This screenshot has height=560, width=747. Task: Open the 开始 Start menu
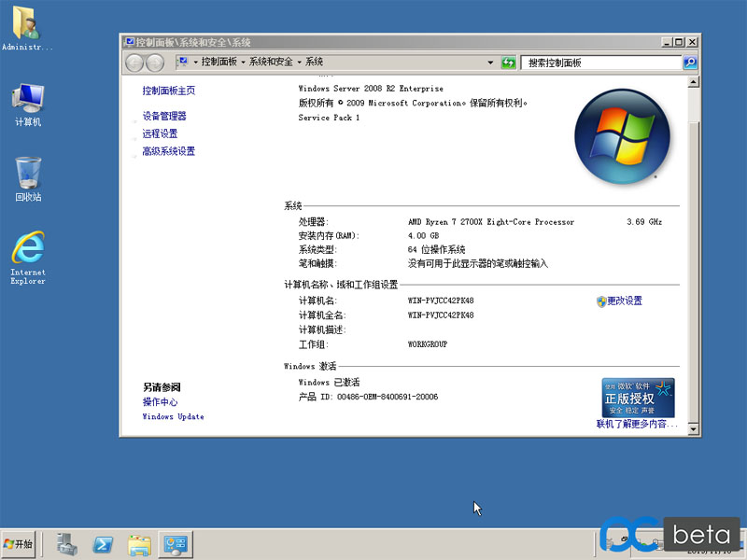pos(18,544)
